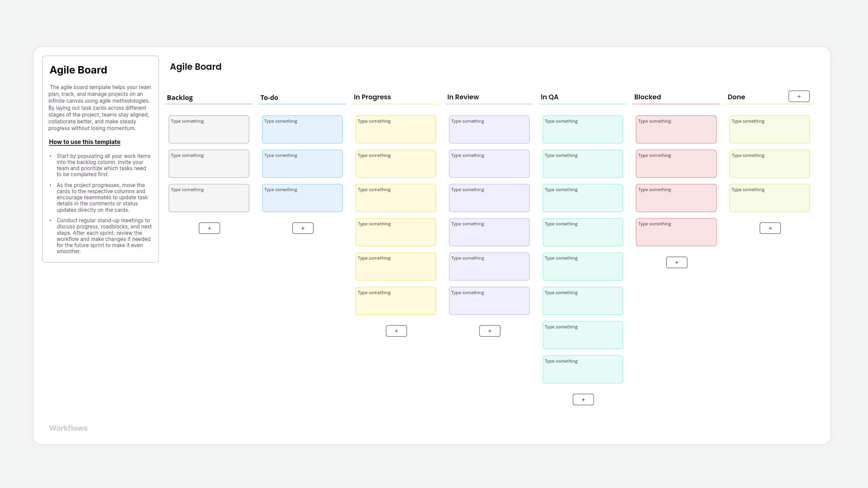Click the plus button below the In Review column
Screen dimensions: 868x488
pyautogui.click(x=490, y=330)
